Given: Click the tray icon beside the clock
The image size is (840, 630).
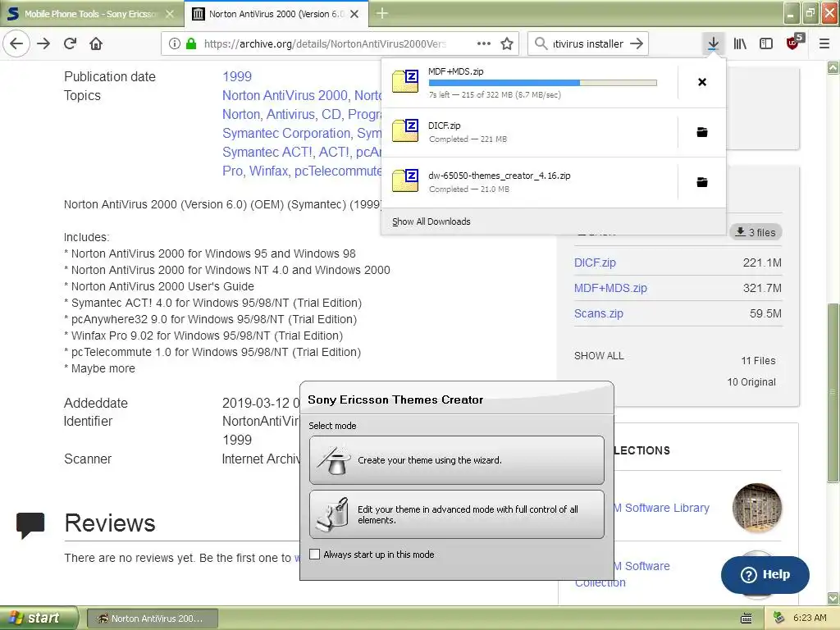Looking at the screenshot, I should tap(778, 619).
